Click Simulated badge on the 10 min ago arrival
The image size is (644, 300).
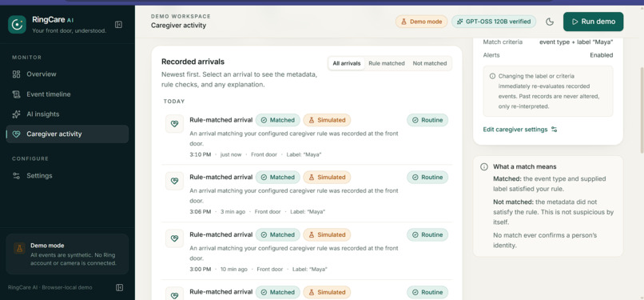[x=327, y=234]
